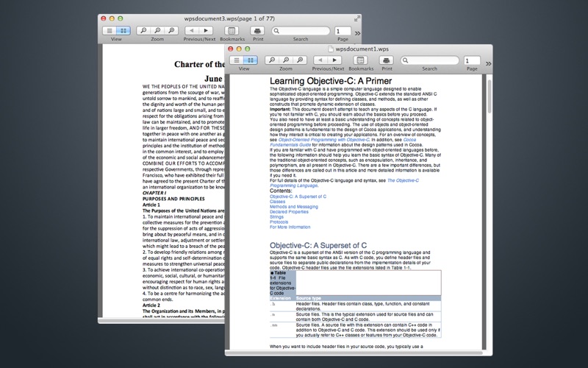Switch wpsdocument1 to continuous list view

pos(237,60)
